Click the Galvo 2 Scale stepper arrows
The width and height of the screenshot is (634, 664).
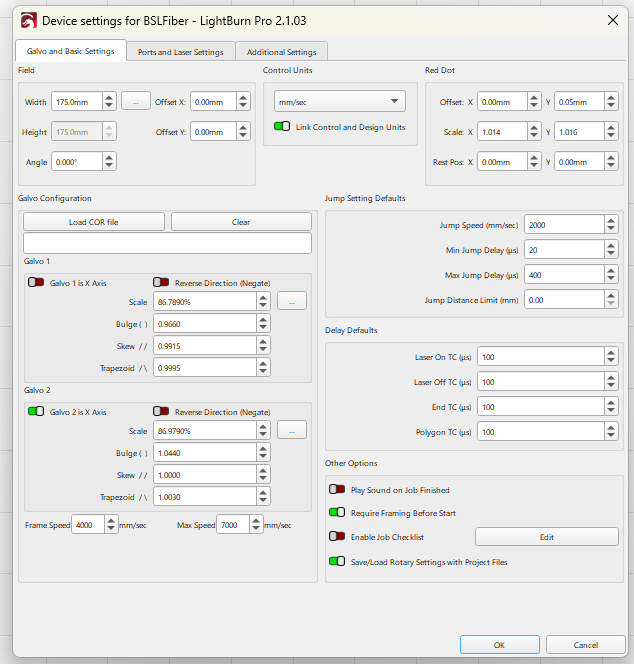pyautogui.click(x=263, y=431)
